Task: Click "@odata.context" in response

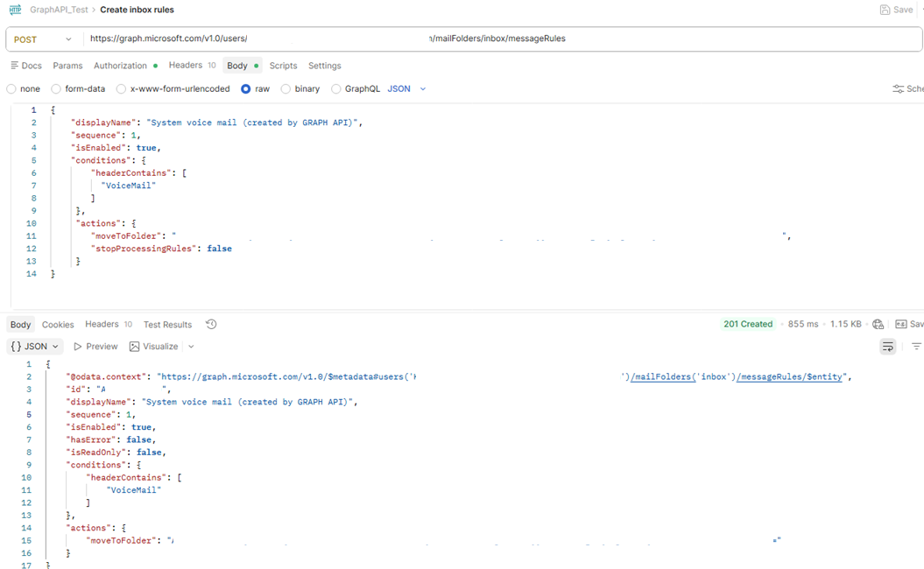Action: pyautogui.click(x=106, y=376)
